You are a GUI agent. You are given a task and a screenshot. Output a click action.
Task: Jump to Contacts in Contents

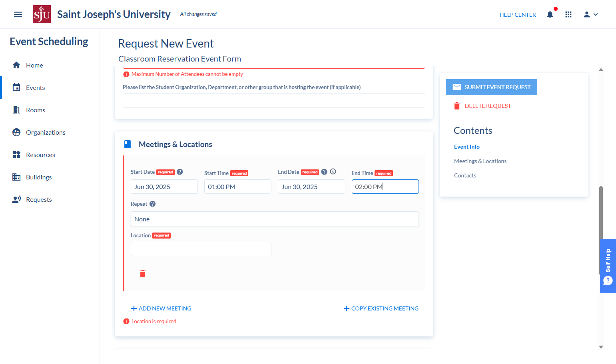pos(465,175)
